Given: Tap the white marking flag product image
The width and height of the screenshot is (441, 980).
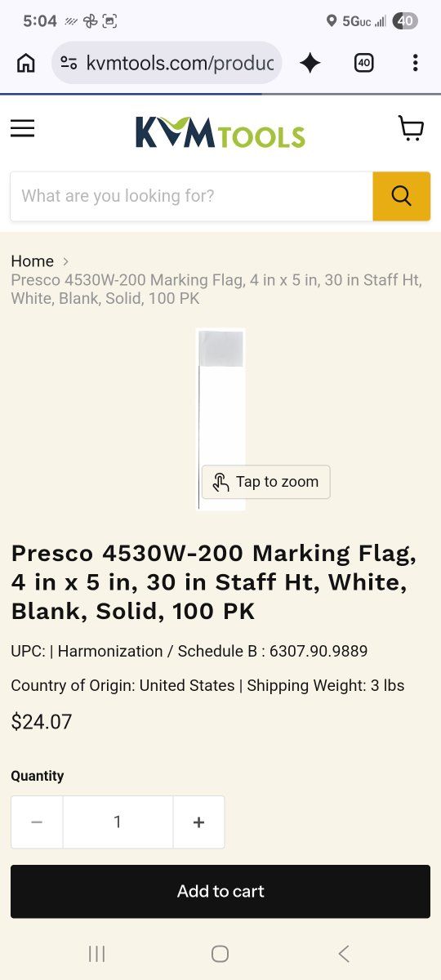Looking at the screenshot, I should point(221,419).
